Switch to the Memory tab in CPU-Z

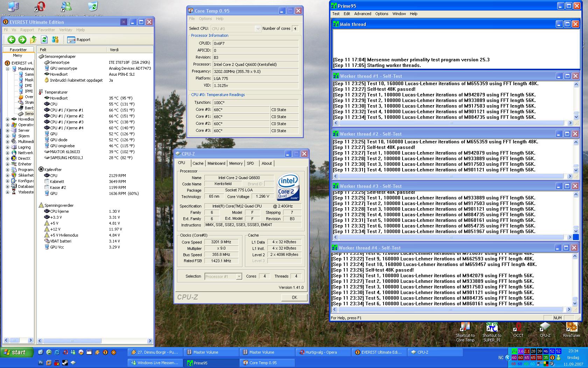coord(236,163)
